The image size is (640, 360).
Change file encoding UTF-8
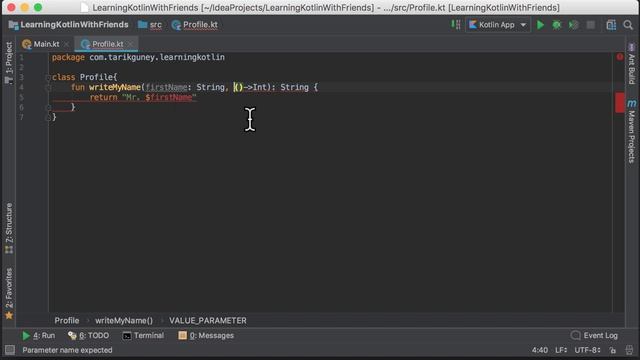click(x=587, y=350)
